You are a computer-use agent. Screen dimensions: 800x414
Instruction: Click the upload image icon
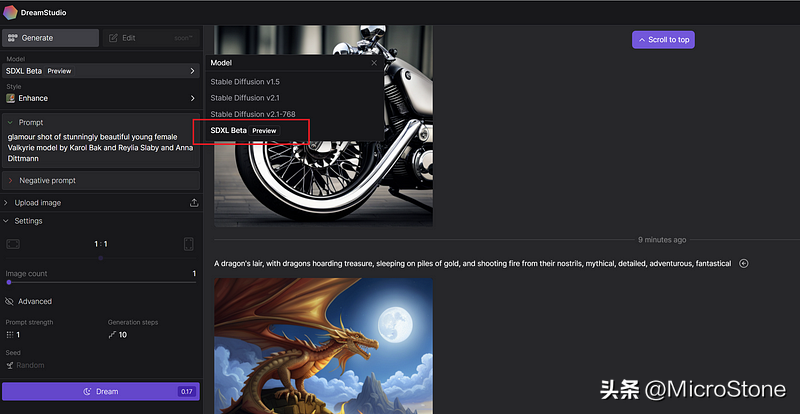tap(194, 203)
